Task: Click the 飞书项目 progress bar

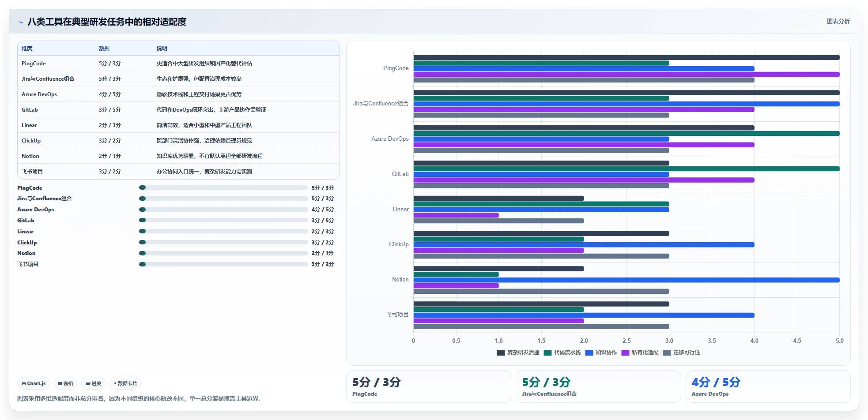Action: 223,264
